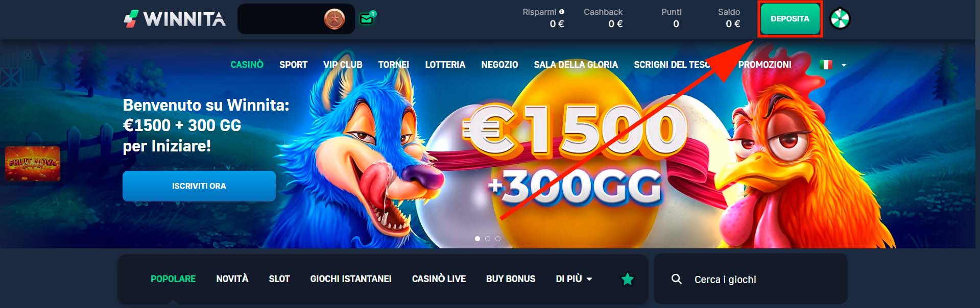
Task: Expand the DI PIÙ games menu
Action: click(x=574, y=279)
